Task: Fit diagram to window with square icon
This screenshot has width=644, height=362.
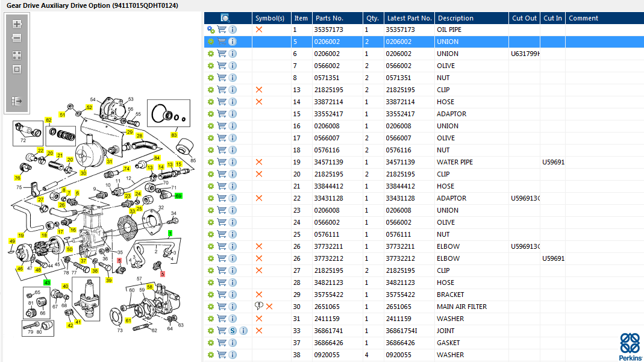Action: tap(17, 69)
